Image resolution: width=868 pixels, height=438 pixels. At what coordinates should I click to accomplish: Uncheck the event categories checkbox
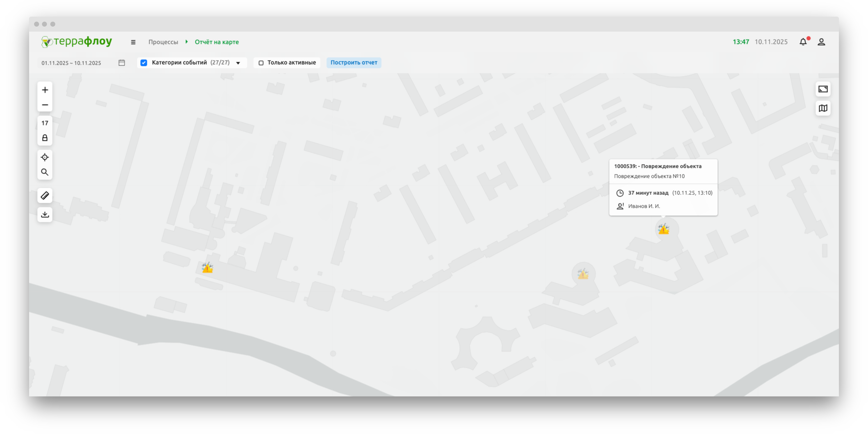pyautogui.click(x=144, y=63)
